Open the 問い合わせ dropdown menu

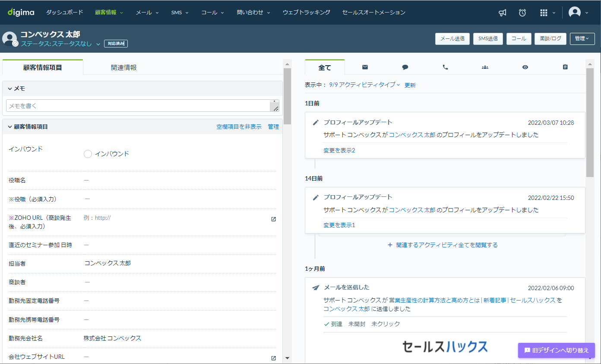pyautogui.click(x=253, y=13)
